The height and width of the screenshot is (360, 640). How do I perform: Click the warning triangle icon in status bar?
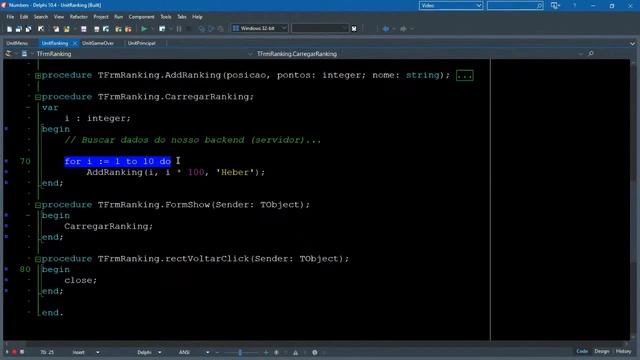click(296, 352)
